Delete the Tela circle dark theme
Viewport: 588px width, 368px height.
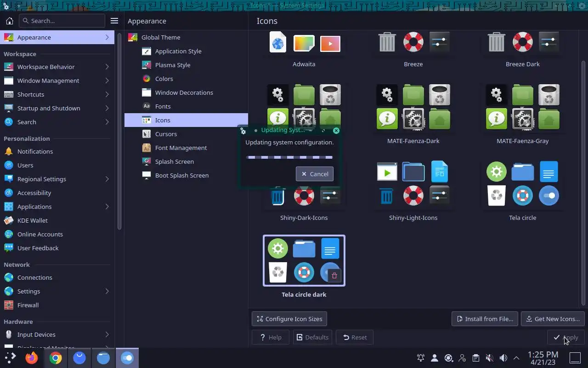334,276
